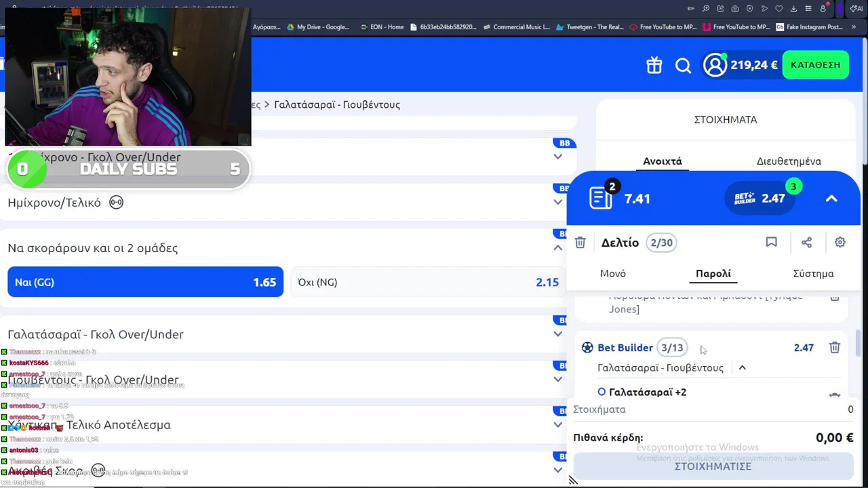Viewport: 868px width, 488px height.
Task: Open the search magnifier in the header
Action: click(683, 65)
